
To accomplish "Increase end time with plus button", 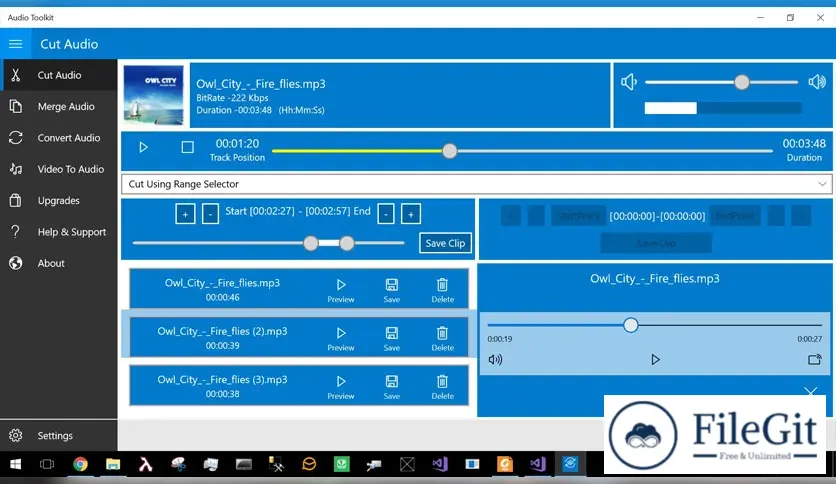I will point(411,214).
